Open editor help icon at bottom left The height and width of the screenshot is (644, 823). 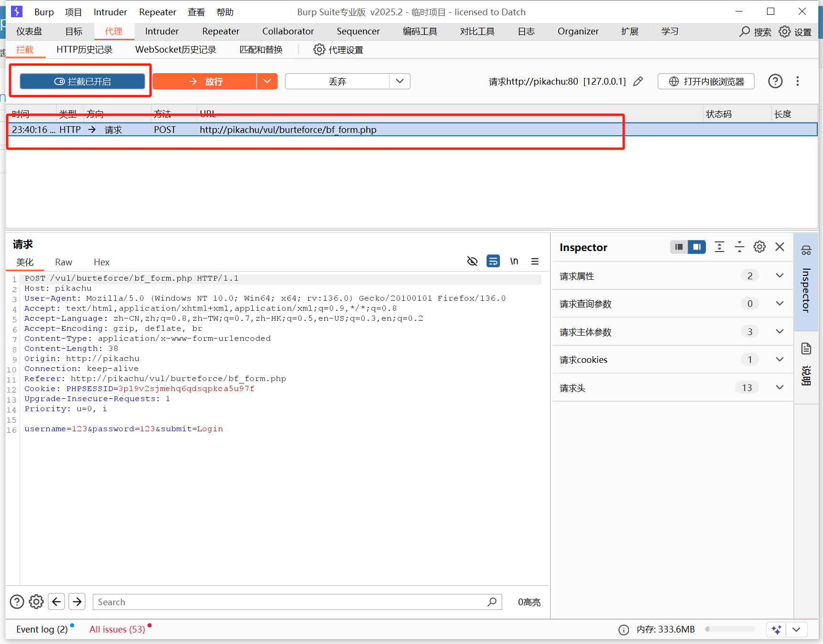pos(17,601)
